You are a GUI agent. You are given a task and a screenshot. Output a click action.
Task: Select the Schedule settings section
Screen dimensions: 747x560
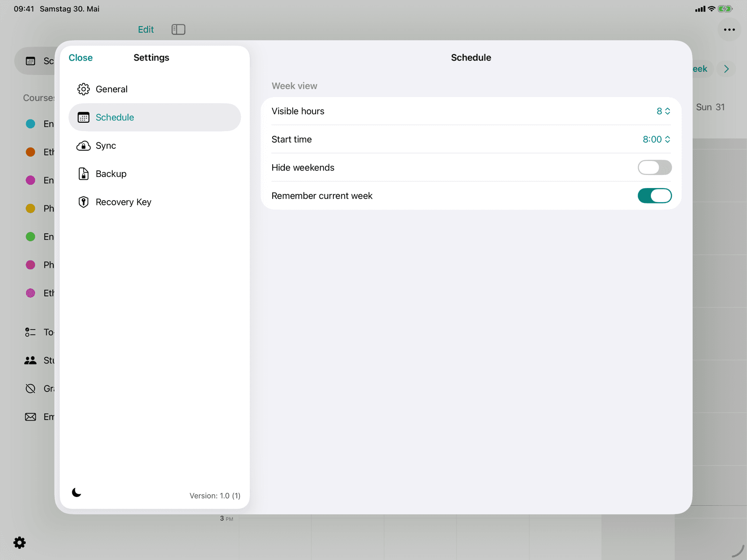[x=155, y=117]
